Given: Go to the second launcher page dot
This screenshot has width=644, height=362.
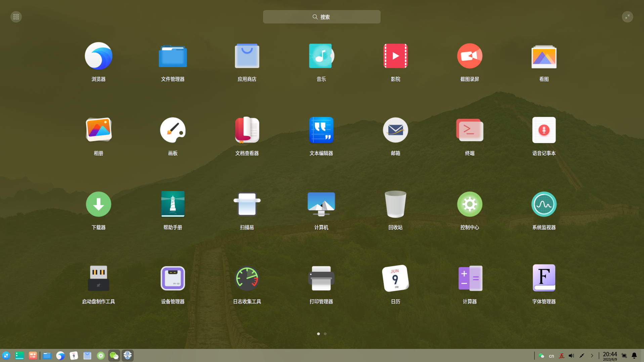Looking at the screenshot, I should [x=325, y=334].
